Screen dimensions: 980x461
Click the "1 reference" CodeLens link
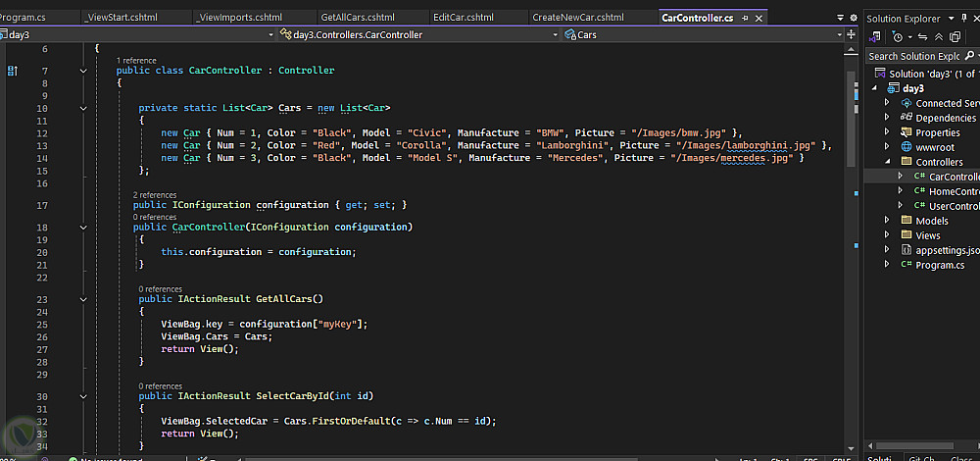136,60
